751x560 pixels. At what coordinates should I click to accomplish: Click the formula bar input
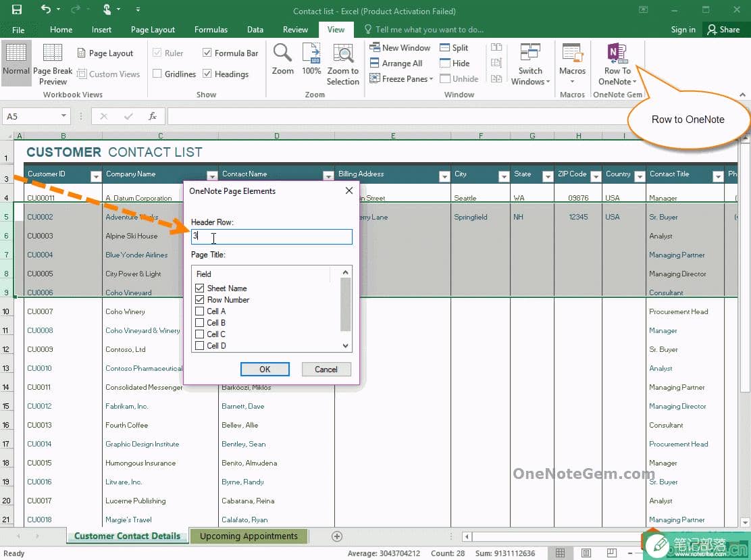(x=398, y=116)
